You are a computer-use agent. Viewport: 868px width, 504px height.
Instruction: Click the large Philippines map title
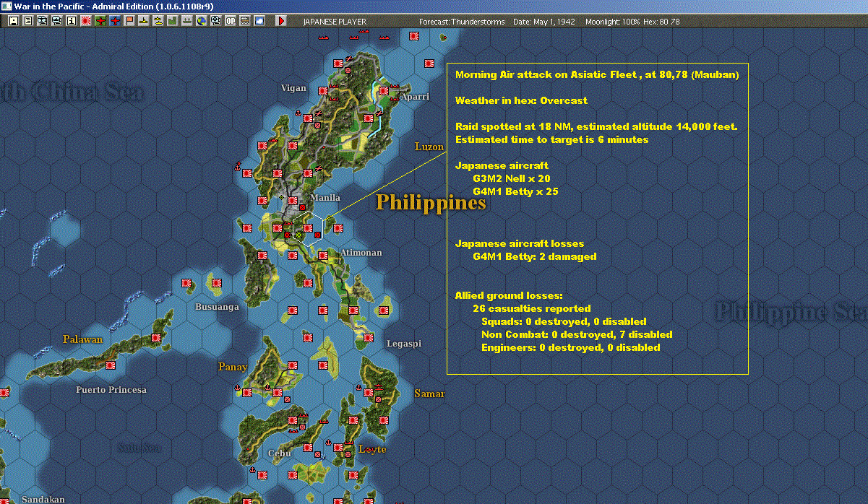point(431,202)
